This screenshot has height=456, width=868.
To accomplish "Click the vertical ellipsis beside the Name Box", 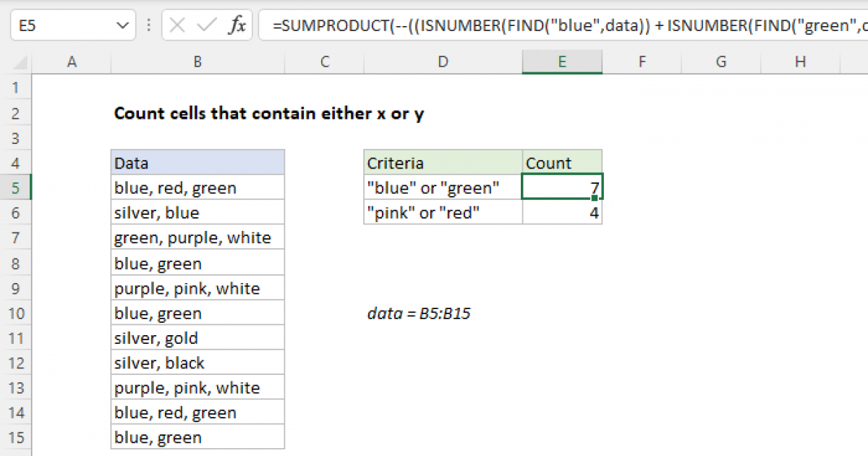I will [x=148, y=25].
